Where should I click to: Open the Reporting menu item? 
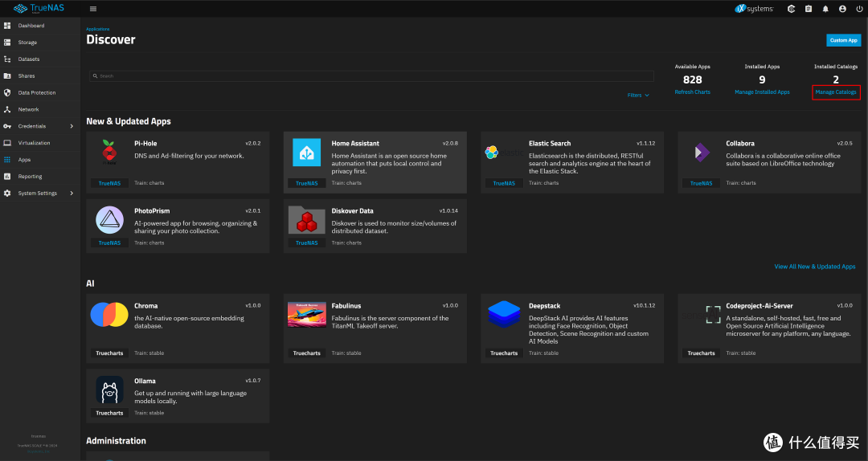(x=40, y=177)
